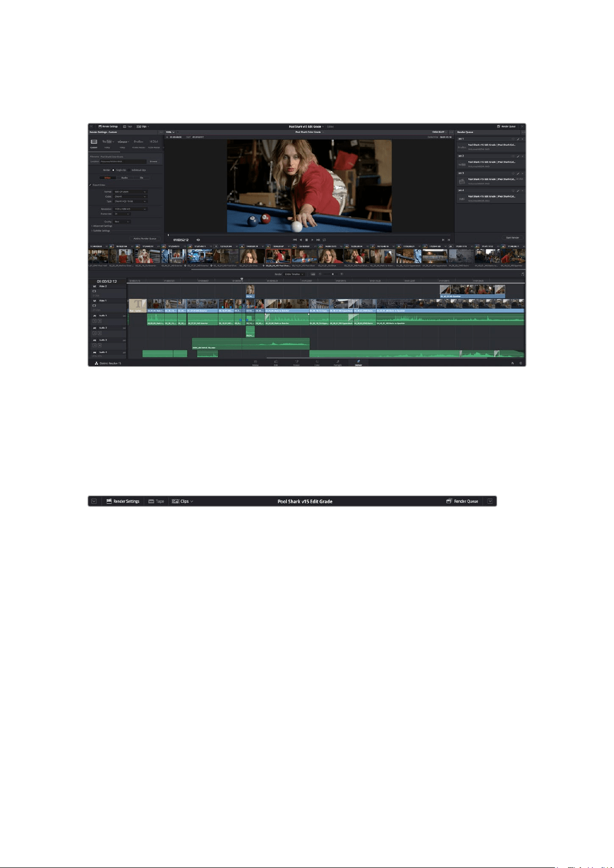614x868 pixels.
Task: Toggle Solo on Audio 2 track
Action: pyautogui.click(x=94, y=333)
